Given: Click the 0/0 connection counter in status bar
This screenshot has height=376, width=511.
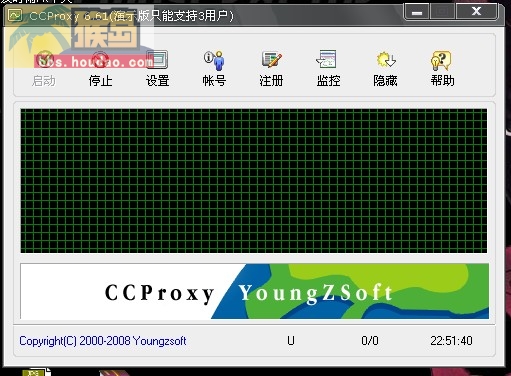Looking at the screenshot, I should click(370, 341).
